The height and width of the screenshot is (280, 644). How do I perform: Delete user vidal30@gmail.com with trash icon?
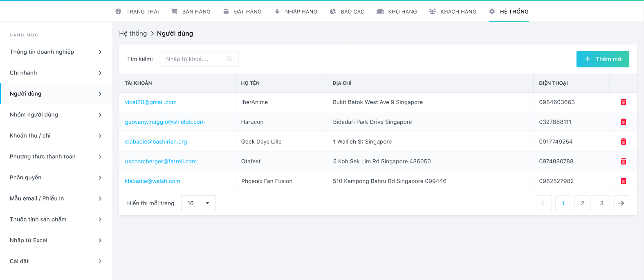[623, 102]
